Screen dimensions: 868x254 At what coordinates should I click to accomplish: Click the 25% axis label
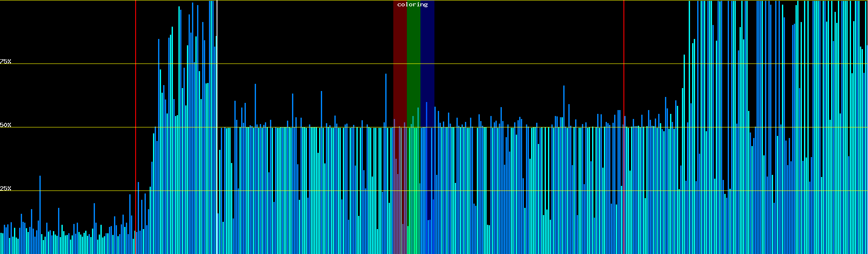point(6,188)
